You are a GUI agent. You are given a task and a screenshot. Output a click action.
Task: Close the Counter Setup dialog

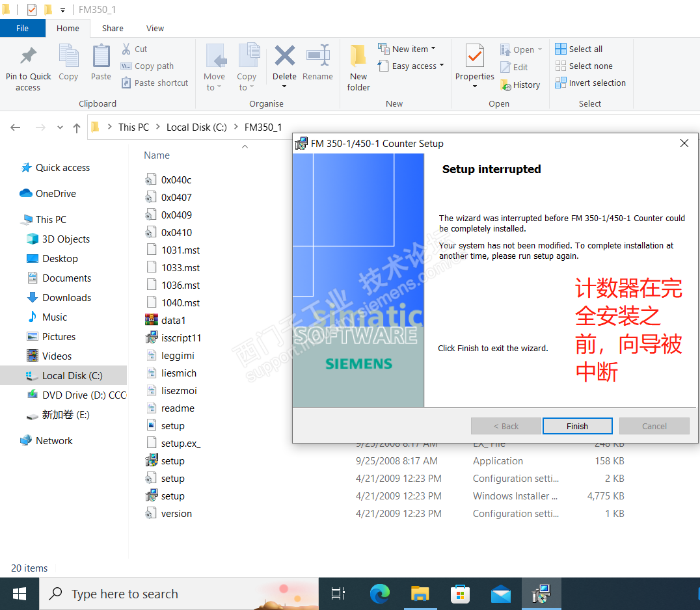tap(684, 143)
